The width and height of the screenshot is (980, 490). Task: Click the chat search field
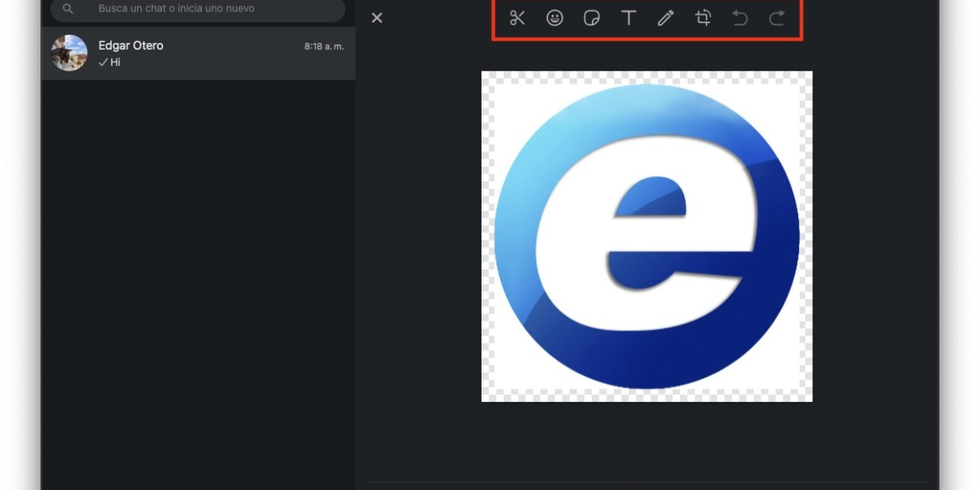pos(207,9)
